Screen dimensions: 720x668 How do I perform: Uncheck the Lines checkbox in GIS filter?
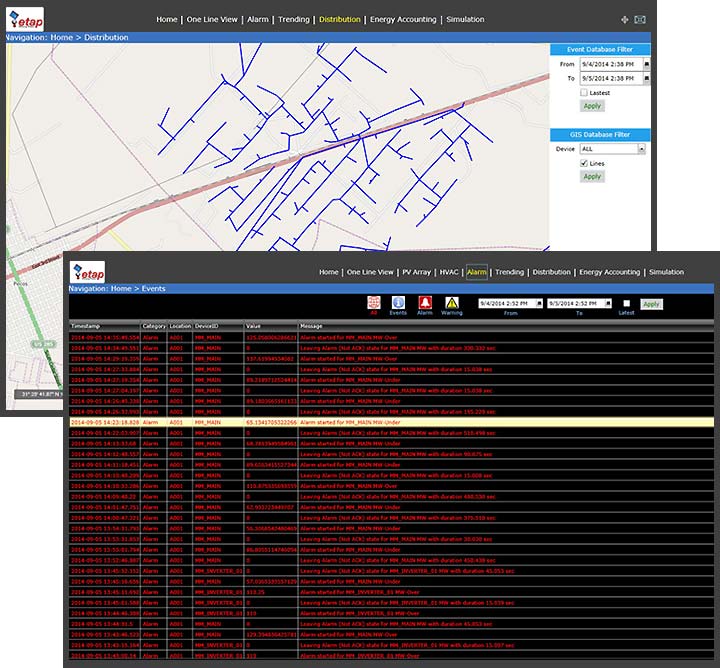pyautogui.click(x=585, y=163)
